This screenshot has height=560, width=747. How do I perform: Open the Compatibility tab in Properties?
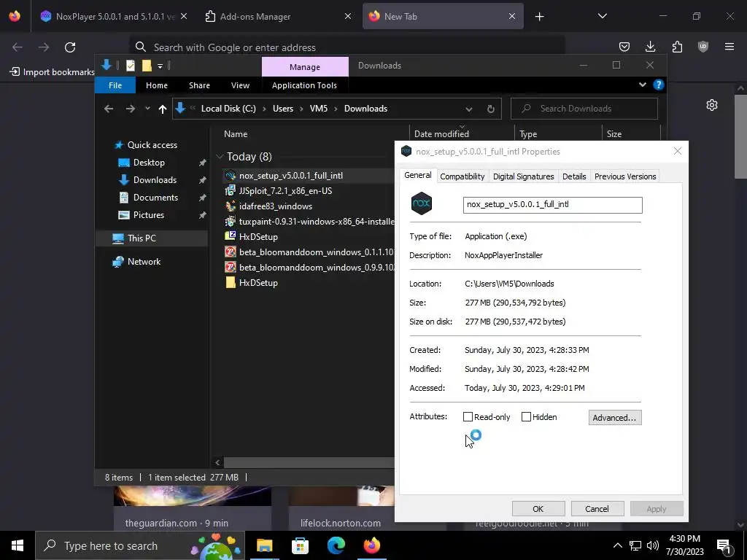(462, 176)
